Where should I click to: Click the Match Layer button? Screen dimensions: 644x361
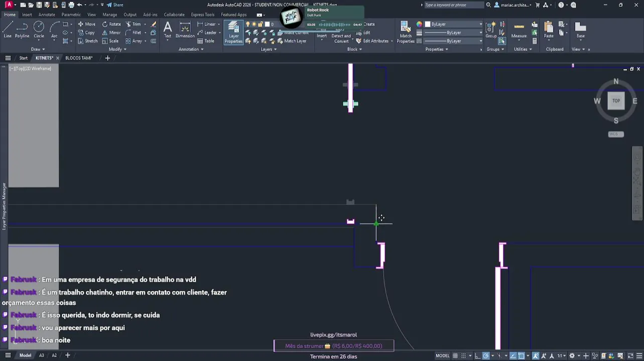[291, 41]
